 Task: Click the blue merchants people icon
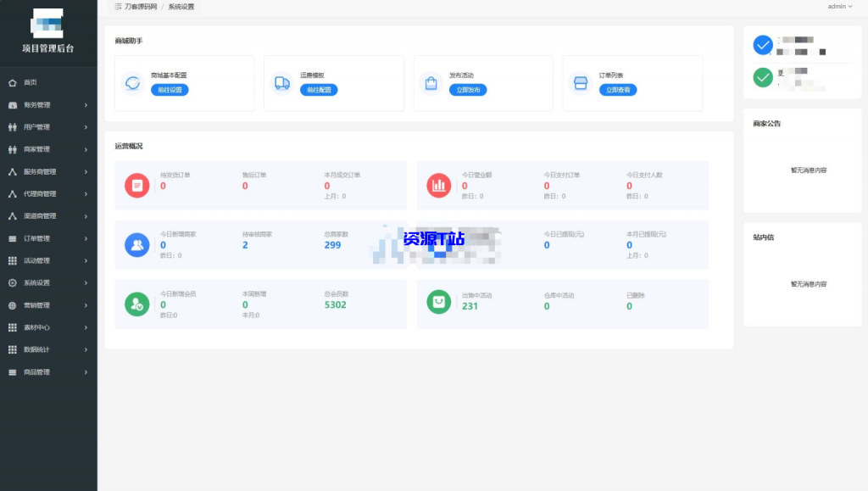pyautogui.click(x=137, y=245)
